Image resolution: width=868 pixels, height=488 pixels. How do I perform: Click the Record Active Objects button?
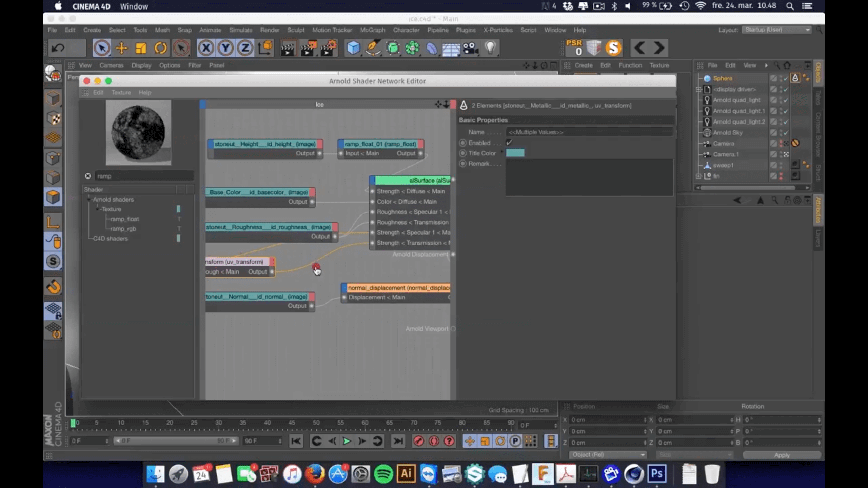(419, 441)
